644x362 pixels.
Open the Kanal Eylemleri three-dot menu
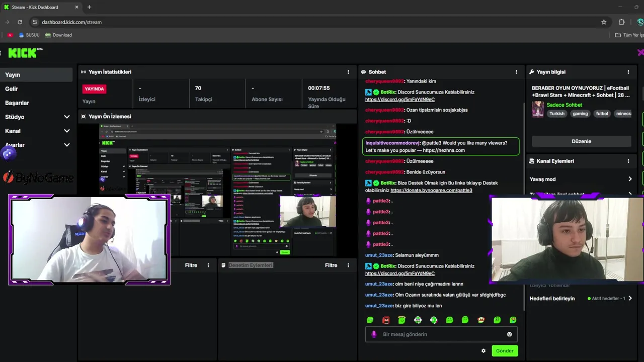(628, 161)
